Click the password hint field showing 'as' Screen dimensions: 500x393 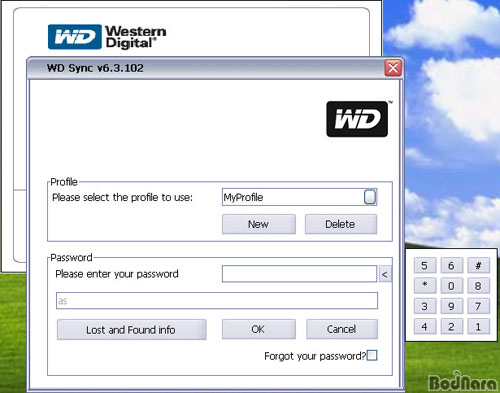[x=217, y=301]
